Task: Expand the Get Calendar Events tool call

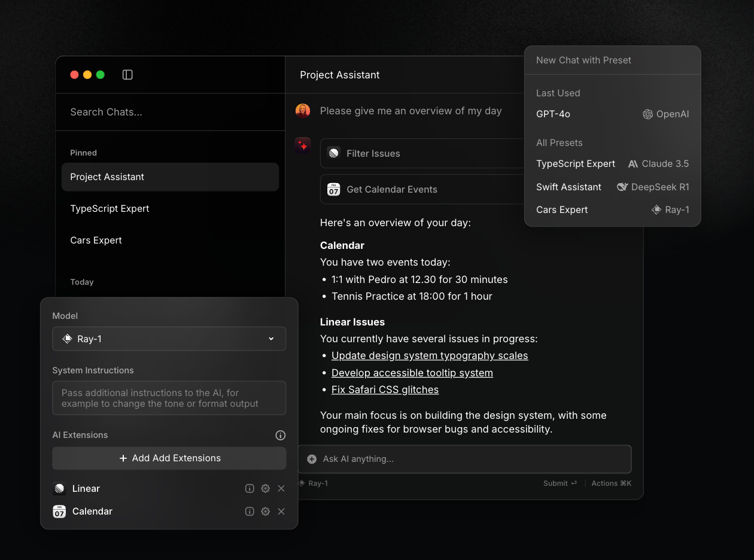Action: [422, 189]
